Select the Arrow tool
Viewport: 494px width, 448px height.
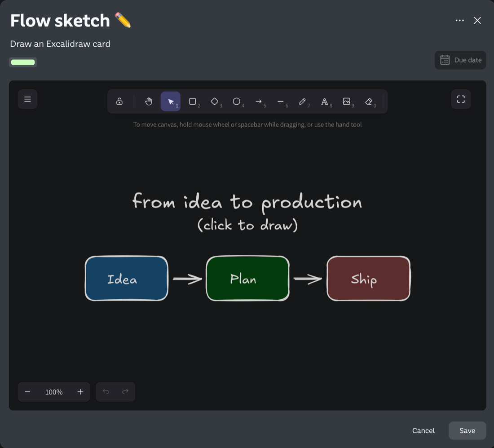point(259,102)
